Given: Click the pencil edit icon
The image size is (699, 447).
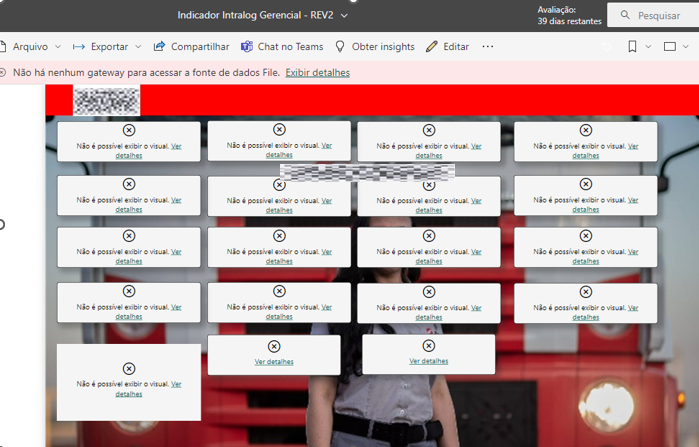Looking at the screenshot, I should point(432,47).
